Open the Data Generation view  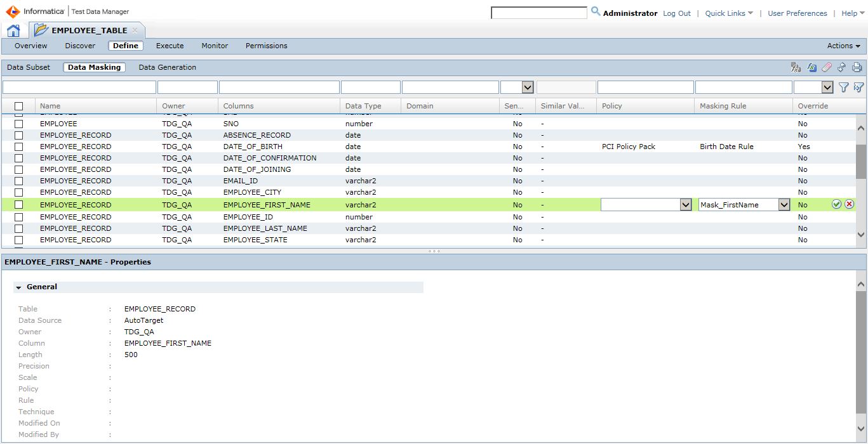(x=168, y=67)
